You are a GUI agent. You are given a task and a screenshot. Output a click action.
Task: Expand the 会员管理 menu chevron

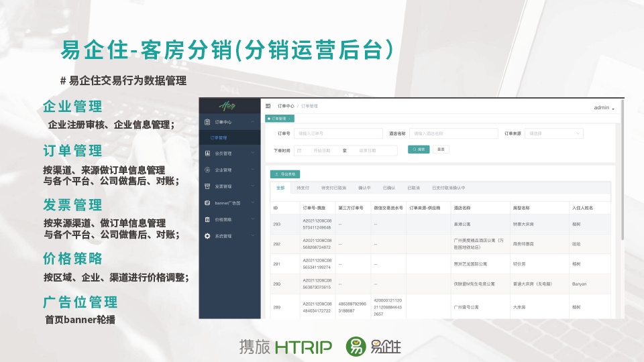point(253,153)
